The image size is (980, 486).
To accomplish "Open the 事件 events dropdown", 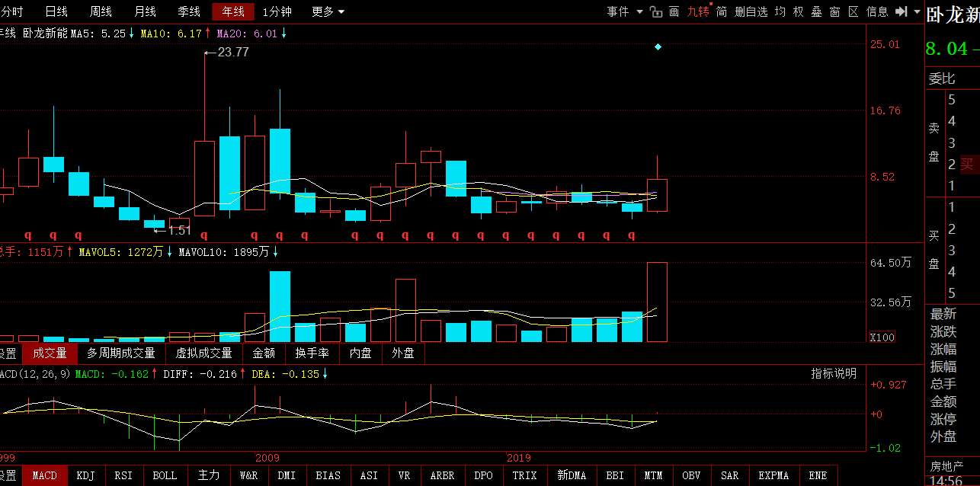I will pos(625,11).
